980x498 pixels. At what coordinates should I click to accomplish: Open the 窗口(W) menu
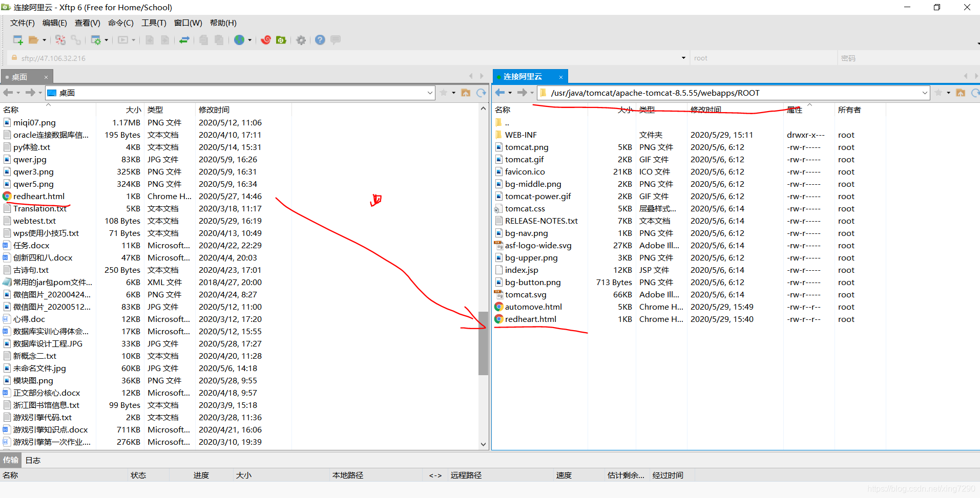(x=188, y=23)
